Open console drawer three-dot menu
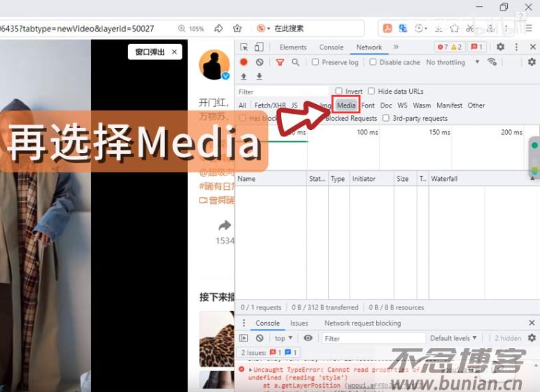The image size is (540, 392). pos(244,323)
